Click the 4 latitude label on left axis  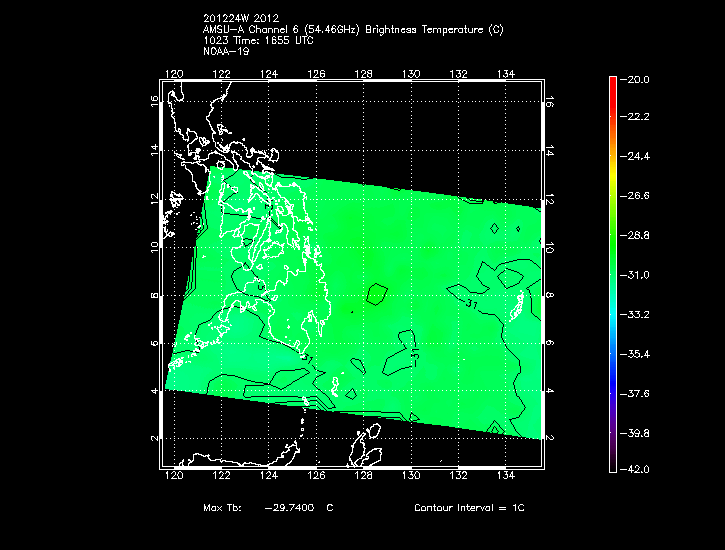[154, 391]
